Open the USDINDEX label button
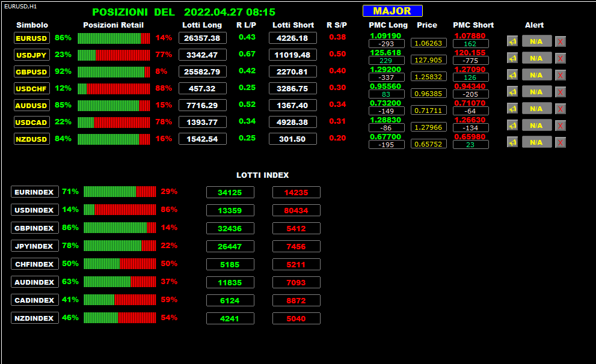 point(35,210)
